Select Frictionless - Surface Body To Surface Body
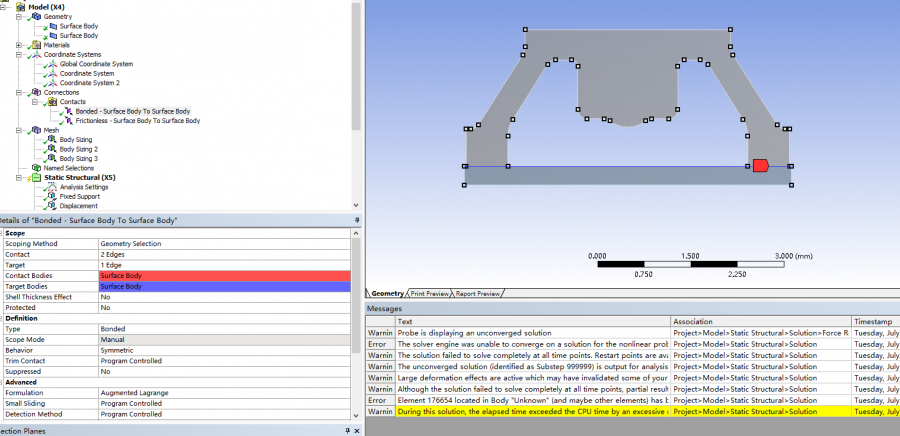The height and width of the screenshot is (436, 900). 138,121
